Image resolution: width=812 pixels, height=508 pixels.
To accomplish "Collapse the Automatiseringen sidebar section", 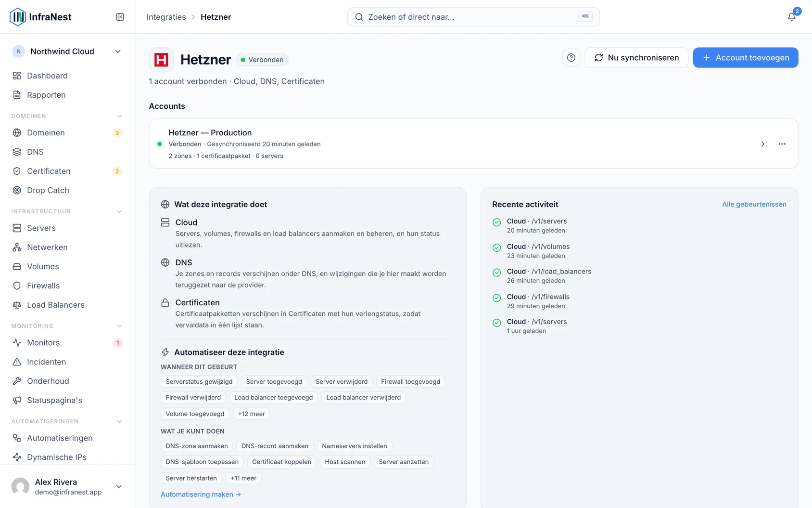I will point(119,421).
